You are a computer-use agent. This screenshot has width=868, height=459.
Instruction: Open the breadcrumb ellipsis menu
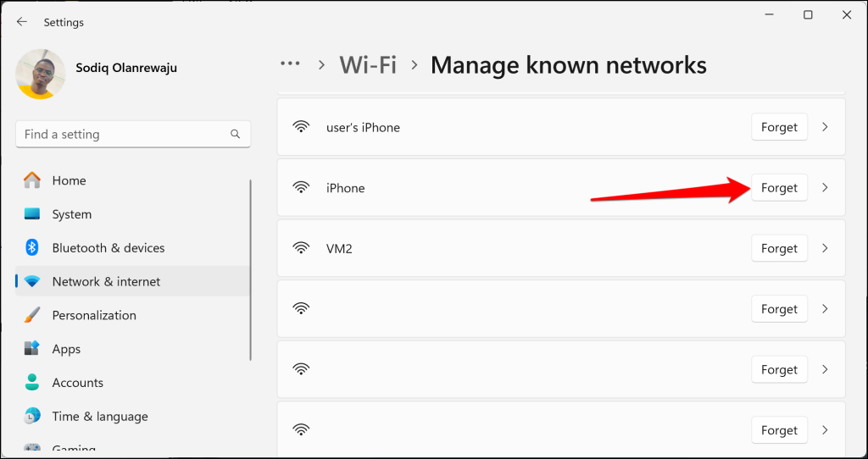pos(291,64)
